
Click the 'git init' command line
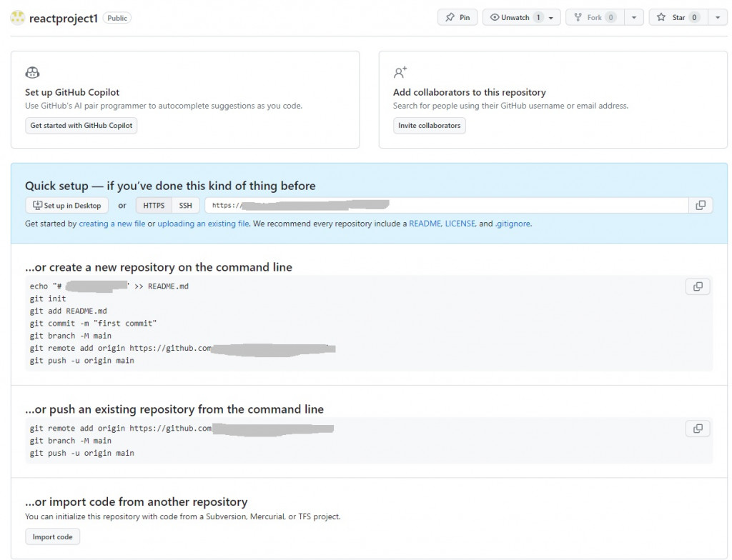click(x=48, y=299)
